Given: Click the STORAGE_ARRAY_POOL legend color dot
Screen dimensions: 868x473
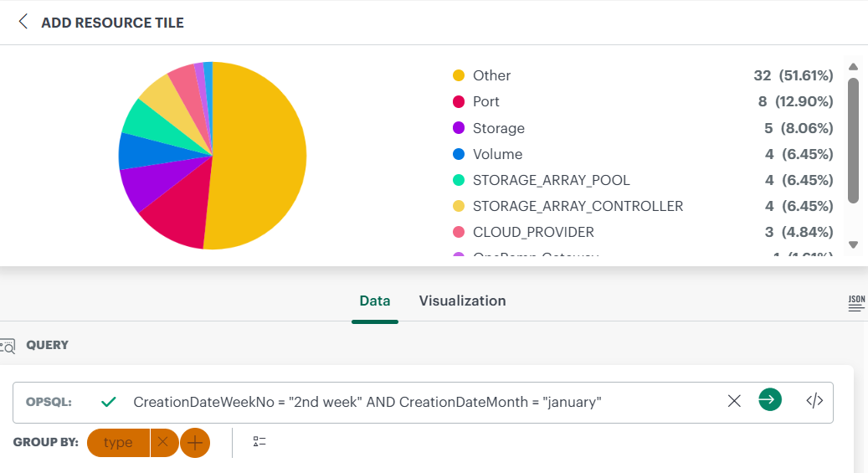Looking at the screenshot, I should click(x=459, y=180).
